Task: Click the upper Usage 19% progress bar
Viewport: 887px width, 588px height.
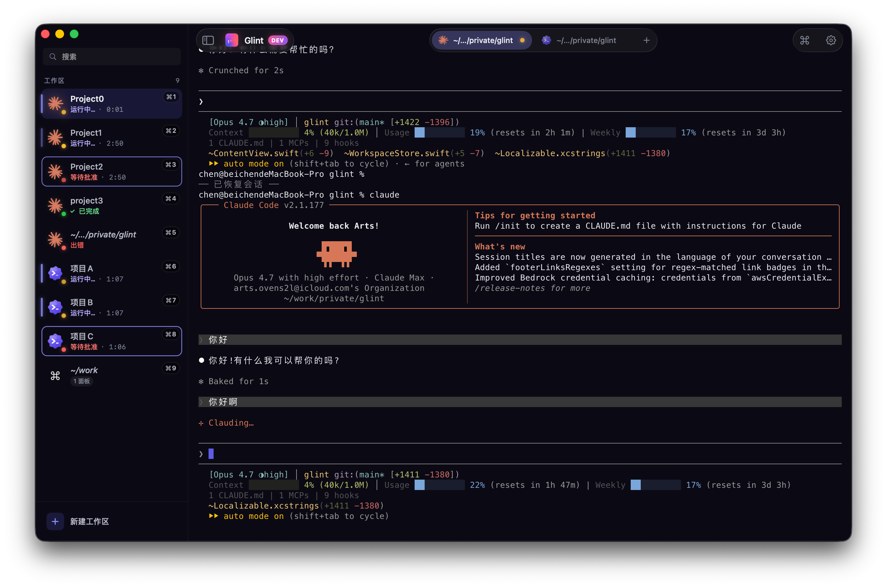Action: click(x=439, y=132)
